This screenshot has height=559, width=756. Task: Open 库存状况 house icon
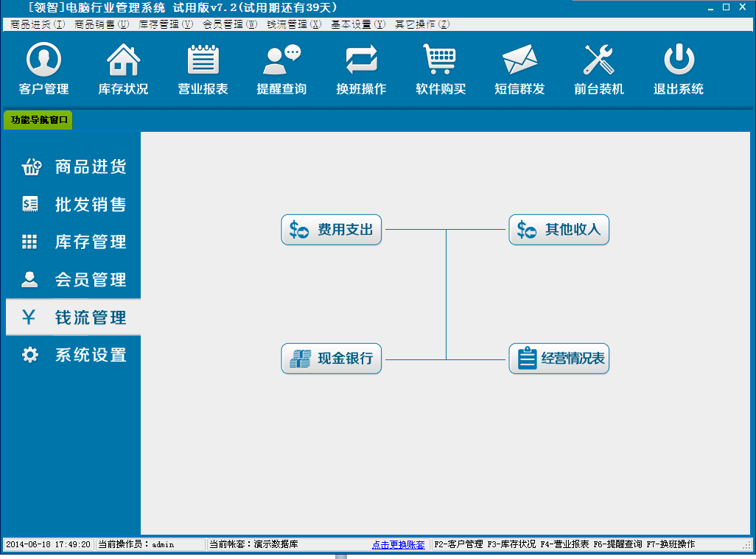124,59
